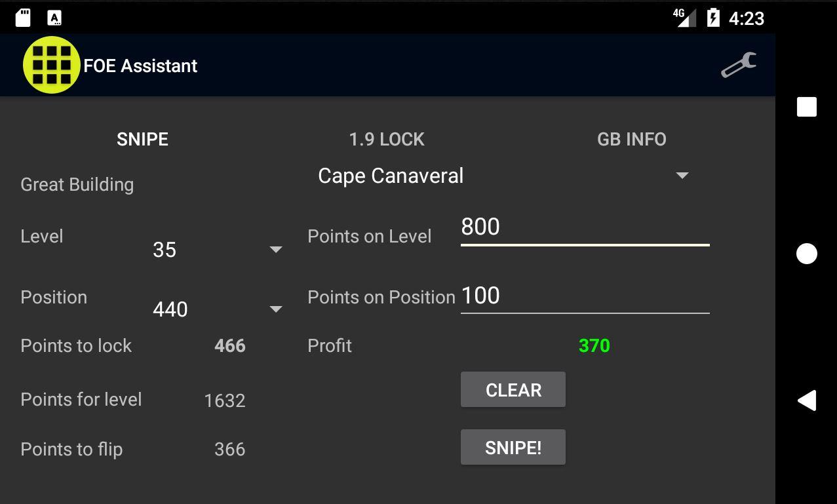Select the SNIPE tab
The height and width of the screenshot is (504, 837).
pyautogui.click(x=142, y=139)
